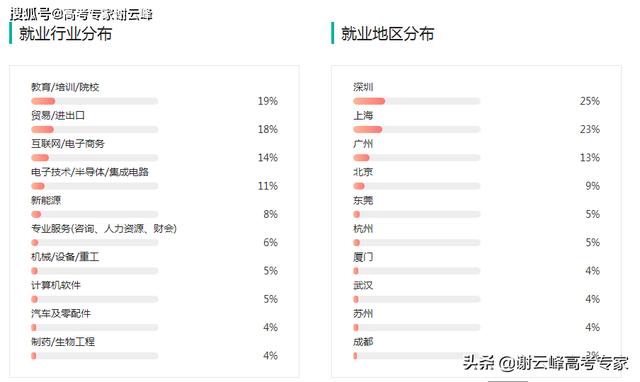Select the 制药/生物工程 label

[x=63, y=342]
